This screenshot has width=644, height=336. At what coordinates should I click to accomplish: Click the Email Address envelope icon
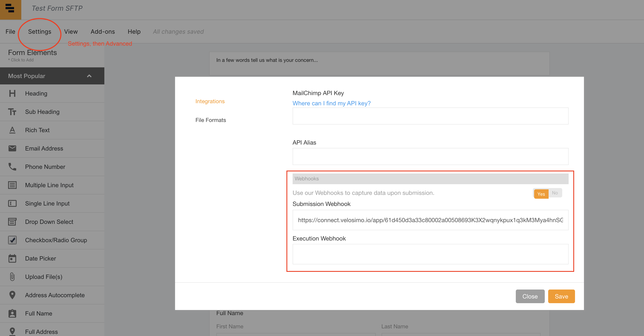click(x=12, y=148)
